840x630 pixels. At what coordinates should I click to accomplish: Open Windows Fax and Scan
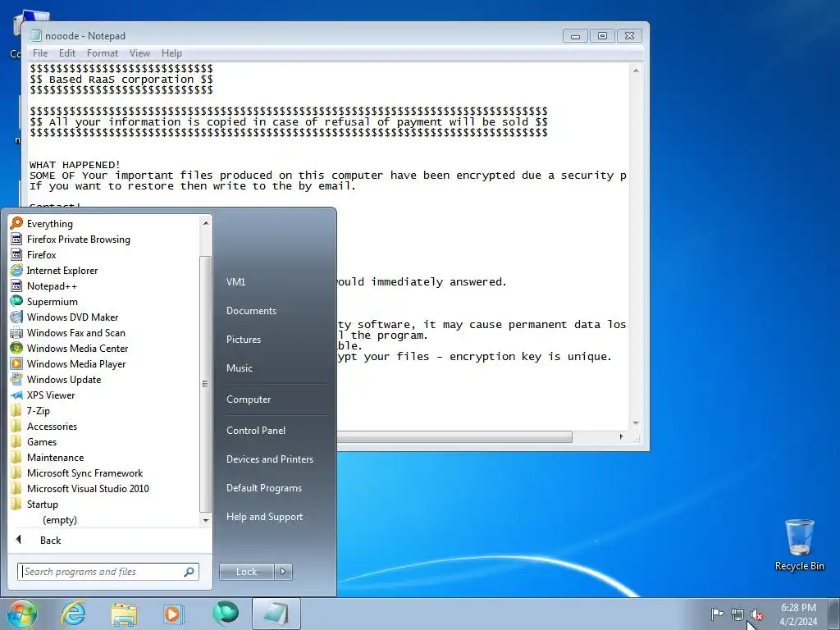pyautogui.click(x=75, y=332)
